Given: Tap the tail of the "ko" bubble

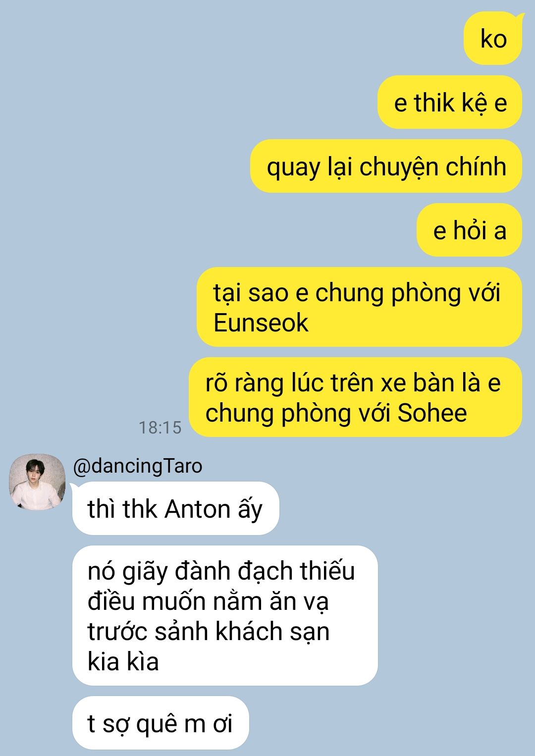Looking at the screenshot, I should coord(520,18).
